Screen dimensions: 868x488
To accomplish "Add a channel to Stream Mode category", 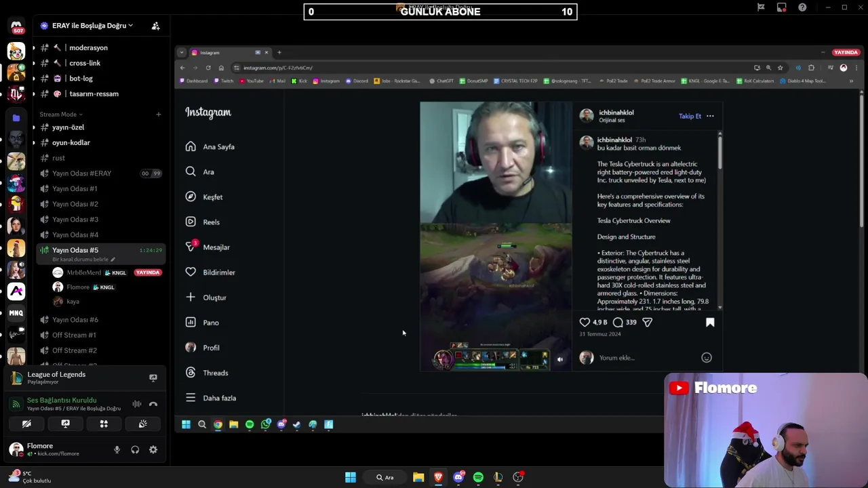I will [158, 114].
